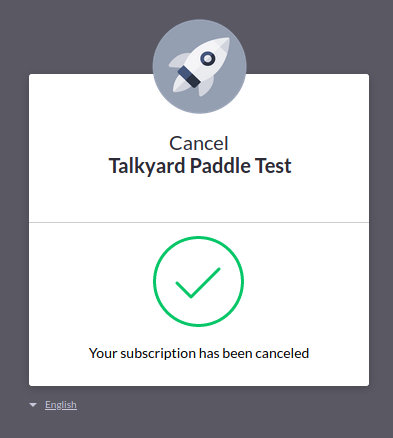Screen dimensions: 393x438
Task: Click the Talkyard Paddle Test title
Action: (x=200, y=166)
